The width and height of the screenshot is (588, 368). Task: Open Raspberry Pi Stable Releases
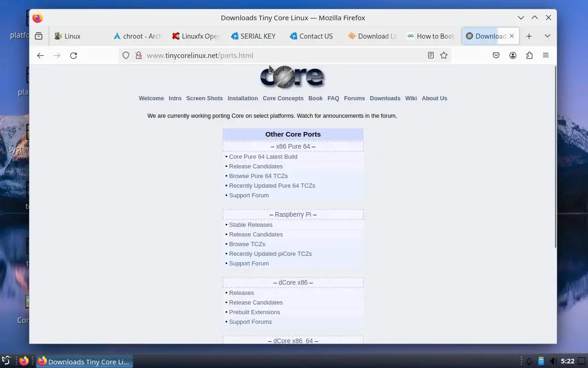pos(251,225)
